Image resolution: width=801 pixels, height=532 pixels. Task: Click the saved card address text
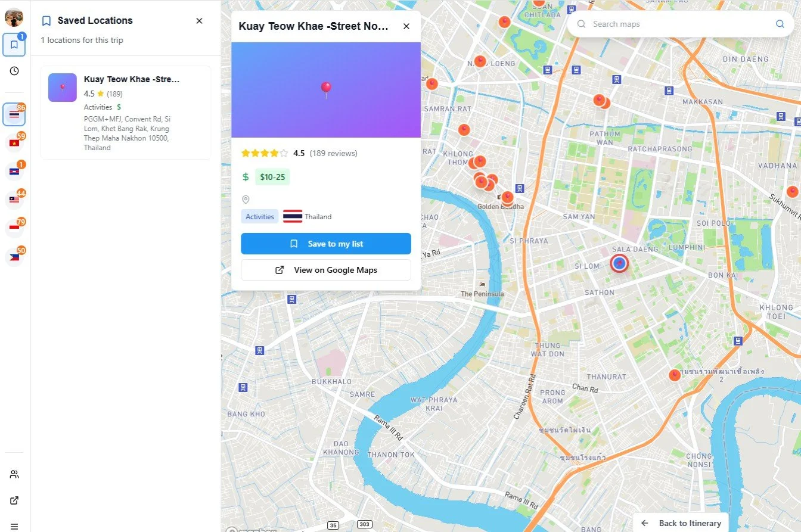(x=127, y=133)
